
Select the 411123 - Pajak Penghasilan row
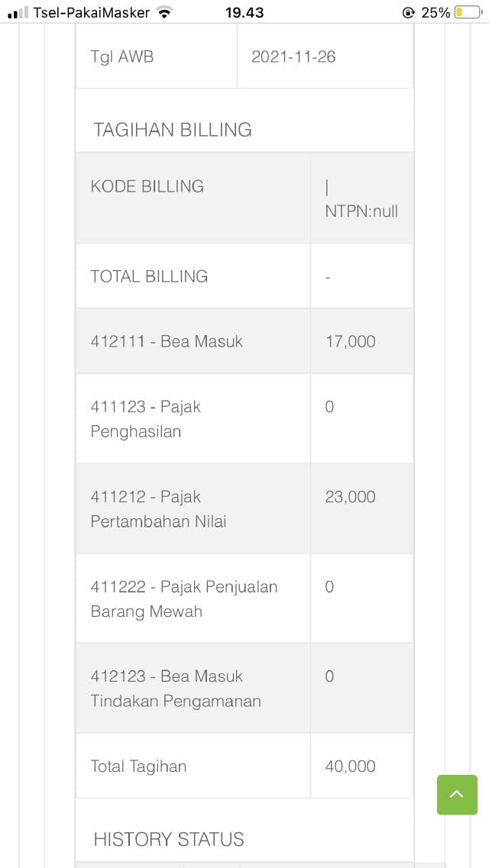[x=146, y=418]
